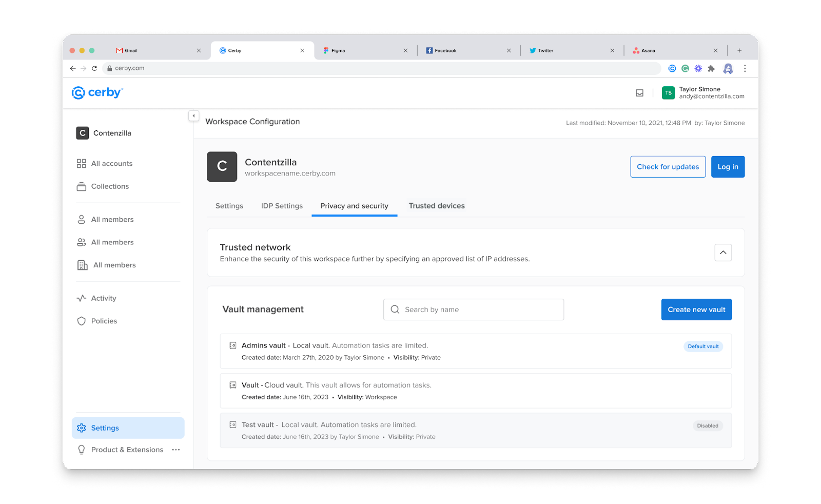Open Collections from the sidebar
Image resolution: width=821 pixels, height=504 pixels.
[82, 186]
